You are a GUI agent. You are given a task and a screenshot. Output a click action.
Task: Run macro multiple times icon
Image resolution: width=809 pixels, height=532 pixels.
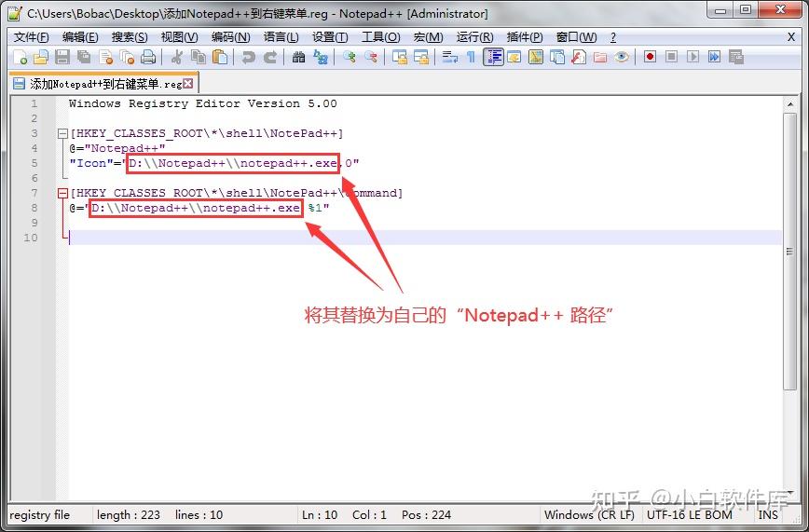714,57
